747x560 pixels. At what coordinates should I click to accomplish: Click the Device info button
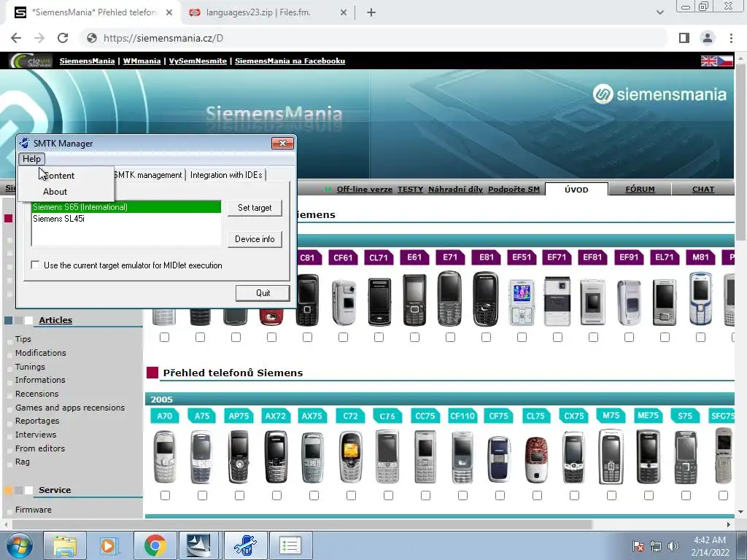click(255, 239)
